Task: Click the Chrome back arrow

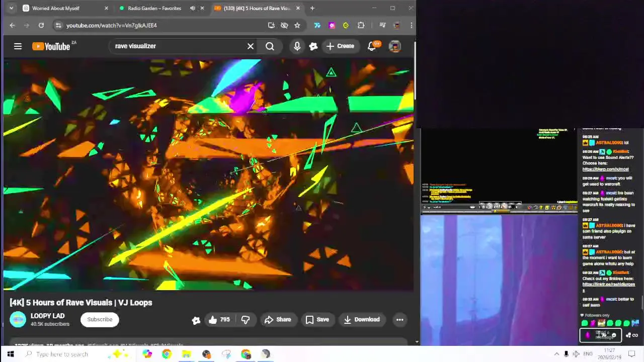Action: click(x=13, y=25)
